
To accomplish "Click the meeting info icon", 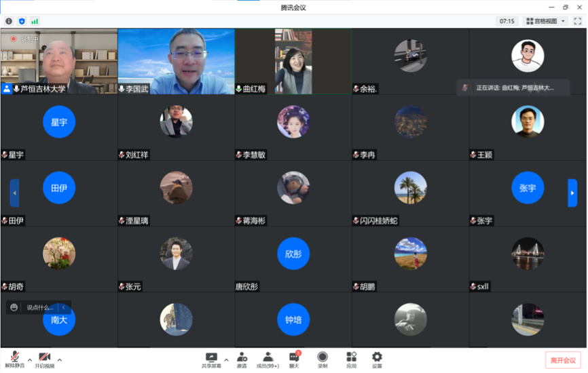I will (9, 21).
